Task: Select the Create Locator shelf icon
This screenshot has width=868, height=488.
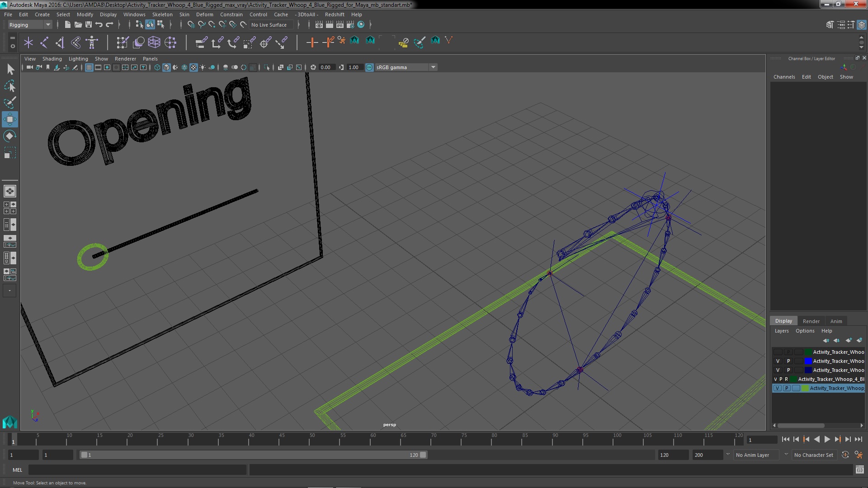Action: pyautogui.click(x=28, y=42)
